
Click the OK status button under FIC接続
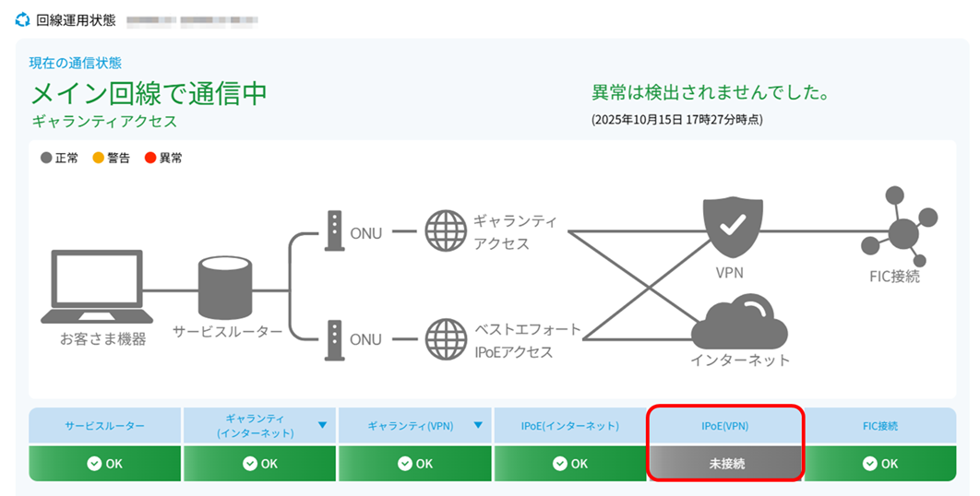click(879, 464)
